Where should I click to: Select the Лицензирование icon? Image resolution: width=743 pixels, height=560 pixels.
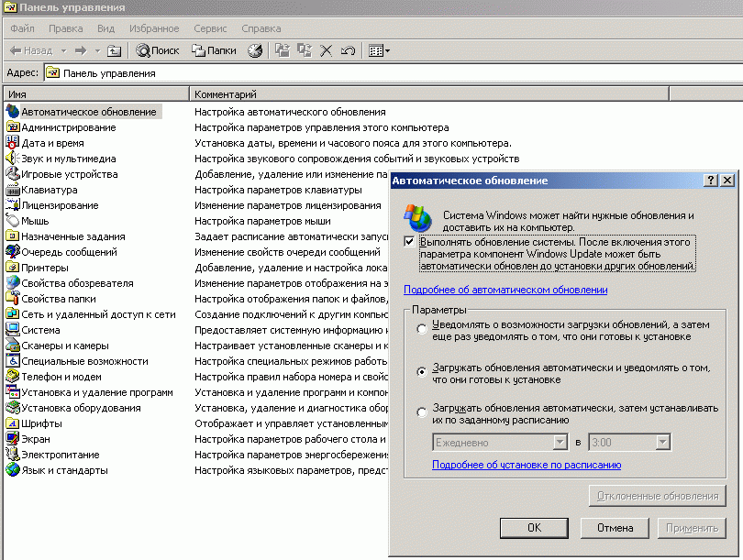click(x=12, y=205)
